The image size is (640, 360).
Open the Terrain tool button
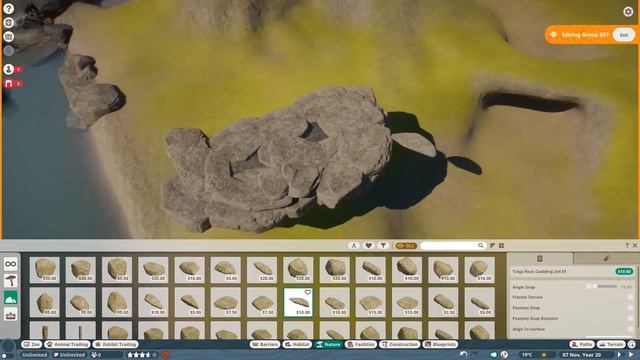(611, 344)
